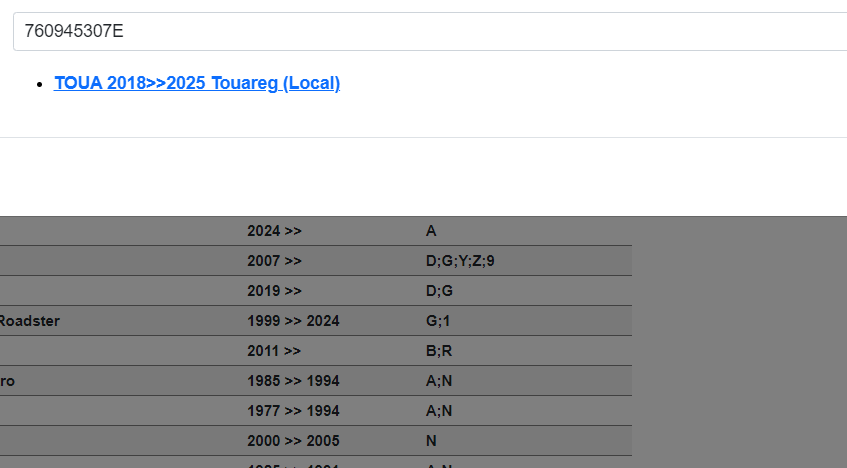Click the search field containing 760945307E
The width and height of the screenshot is (847, 468).
430,31
